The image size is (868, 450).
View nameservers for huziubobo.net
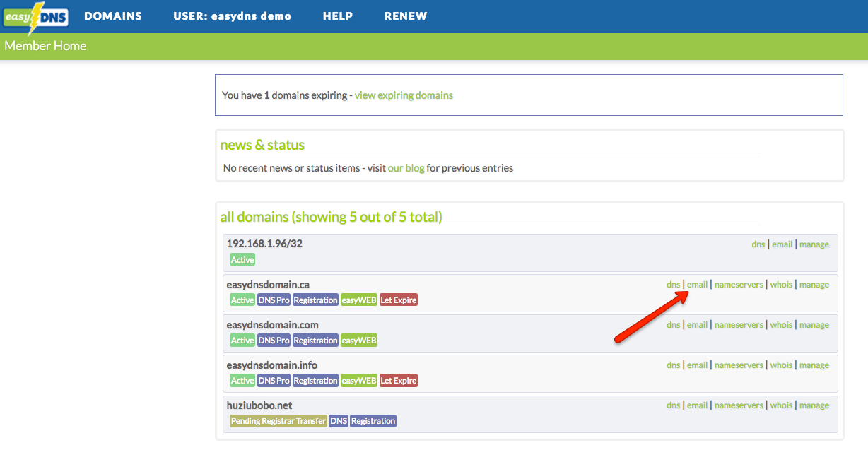coord(739,405)
